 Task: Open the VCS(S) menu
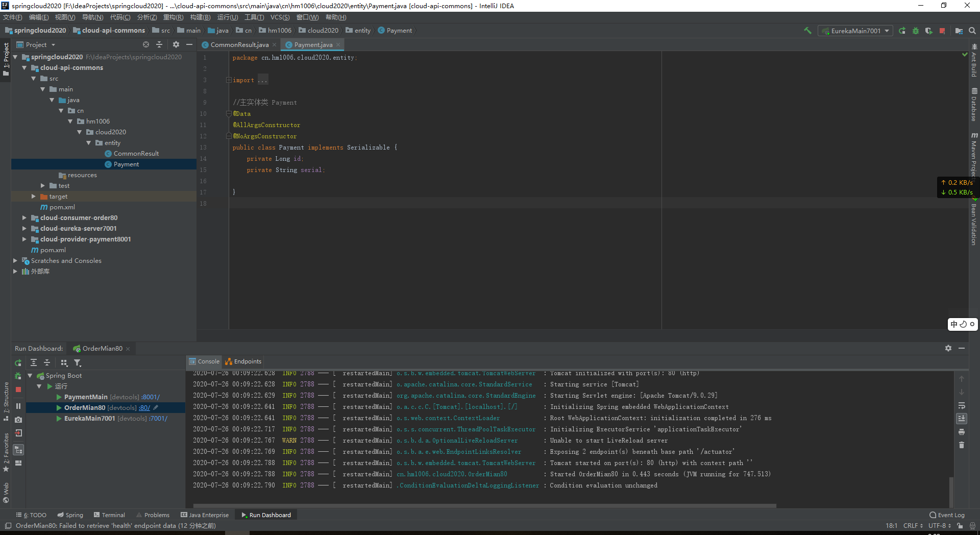tap(280, 17)
